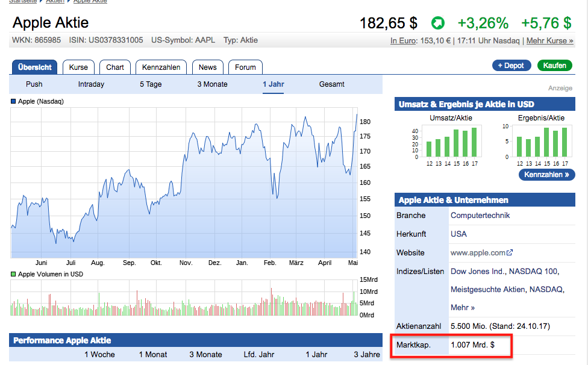588x365 pixels.
Task: Open the News tab
Action: [x=208, y=67]
